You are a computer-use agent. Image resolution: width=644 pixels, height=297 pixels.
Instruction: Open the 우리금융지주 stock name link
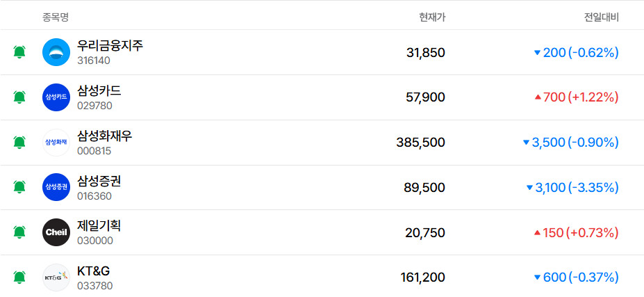pyautogui.click(x=110, y=46)
